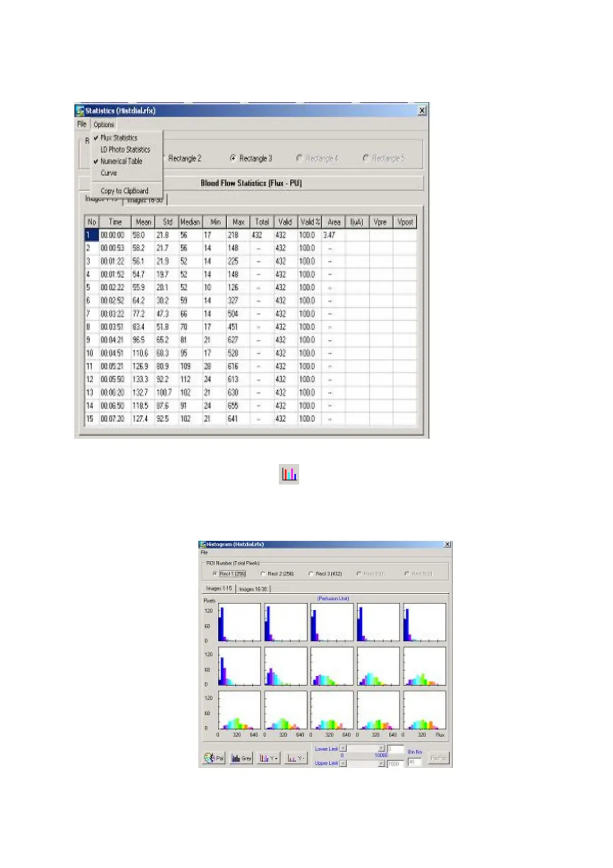Choose Copy to ClipBoard entry
The height and width of the screenshot is (868, 613).
point(124,191)
